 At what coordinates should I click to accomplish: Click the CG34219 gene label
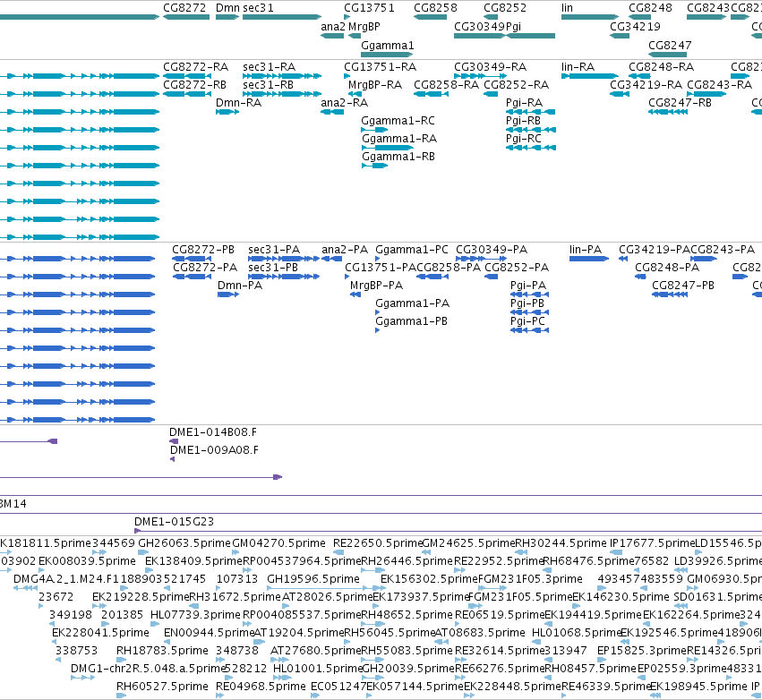635,27
